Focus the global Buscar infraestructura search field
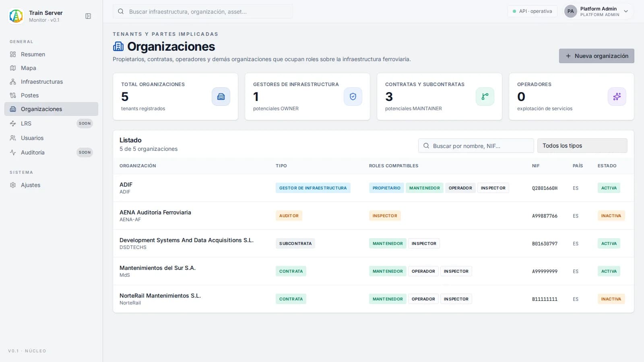This screenshot has height=362, width=644. click(x=203, y=12)
